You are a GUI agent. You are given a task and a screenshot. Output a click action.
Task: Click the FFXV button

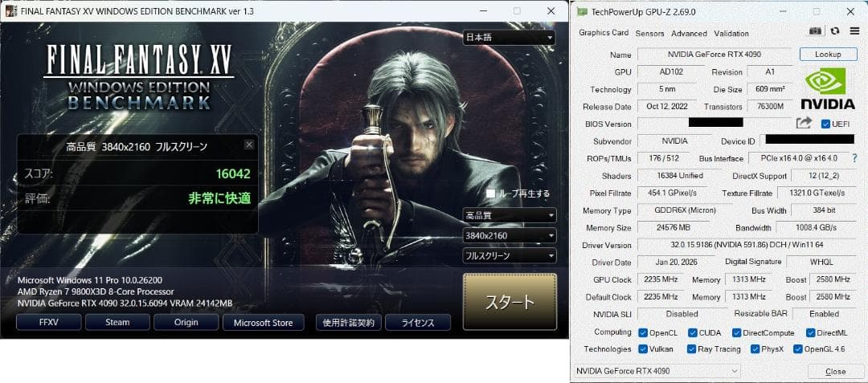(49, 322)
